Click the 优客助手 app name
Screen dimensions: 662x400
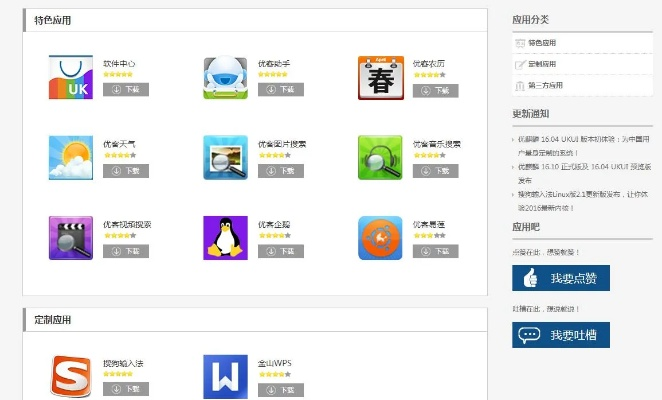click(274, 64)
